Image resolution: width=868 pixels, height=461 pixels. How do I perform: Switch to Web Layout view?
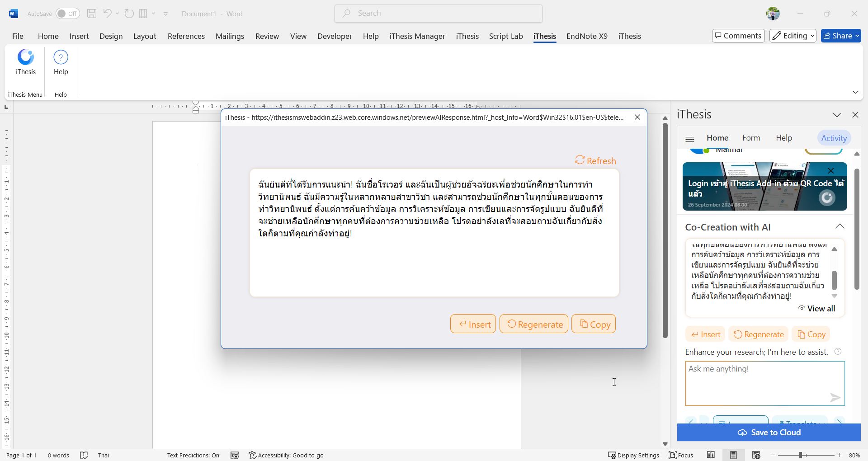[756, 455]
